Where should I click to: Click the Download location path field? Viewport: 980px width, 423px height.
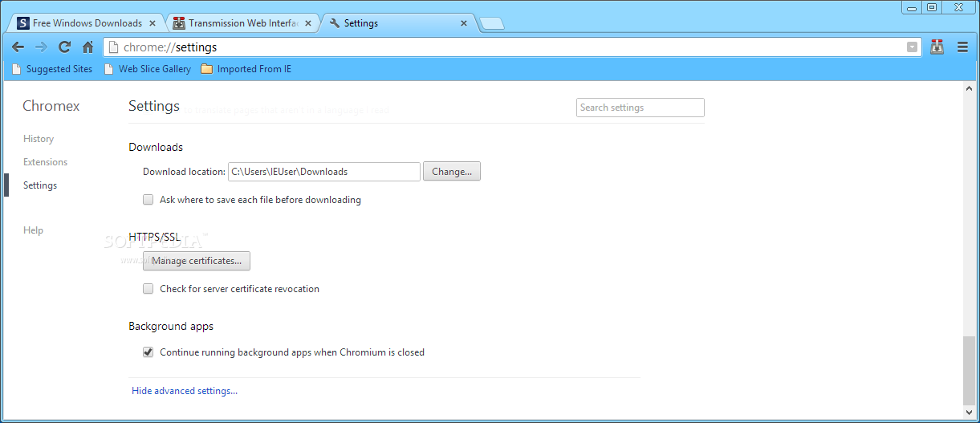(x=324, y=172)
